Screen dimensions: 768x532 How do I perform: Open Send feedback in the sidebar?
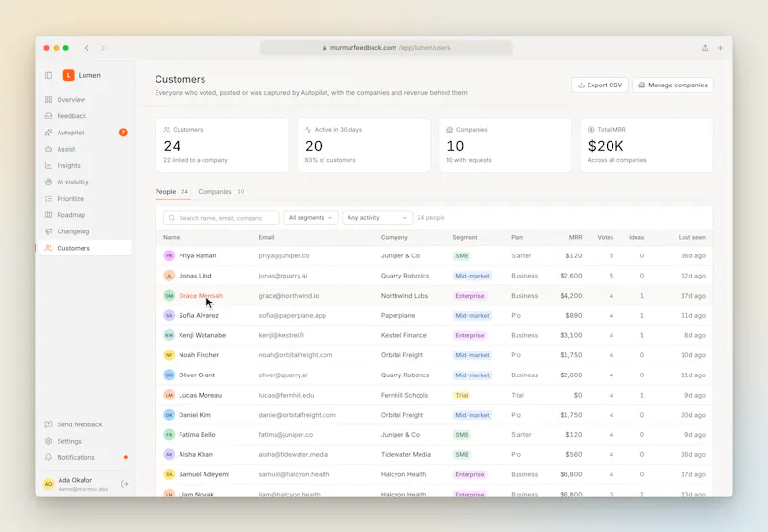point(84,424)
